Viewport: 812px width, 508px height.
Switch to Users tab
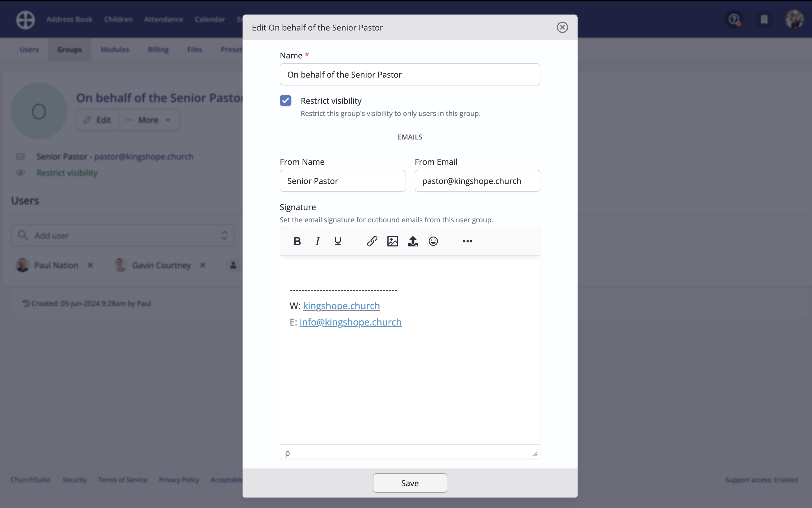tap(29, 49)
